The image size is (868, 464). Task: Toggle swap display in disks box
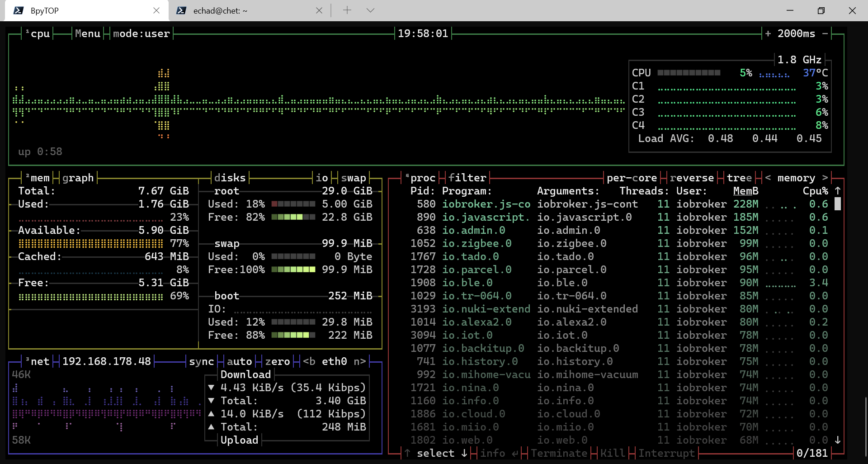(x=354, y=178)
